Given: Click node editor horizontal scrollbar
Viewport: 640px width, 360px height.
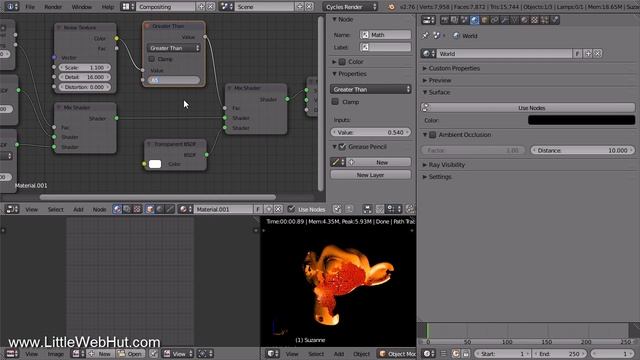Looking at the screenshot, I should pos(158,197).
